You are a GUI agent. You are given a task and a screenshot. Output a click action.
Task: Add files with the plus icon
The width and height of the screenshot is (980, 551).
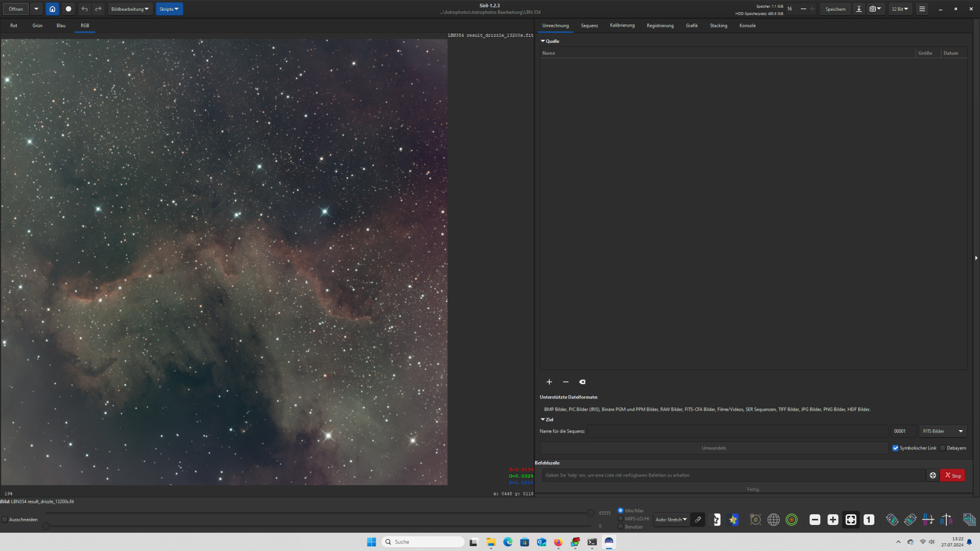pyautogui.click(x=549, y=382)
